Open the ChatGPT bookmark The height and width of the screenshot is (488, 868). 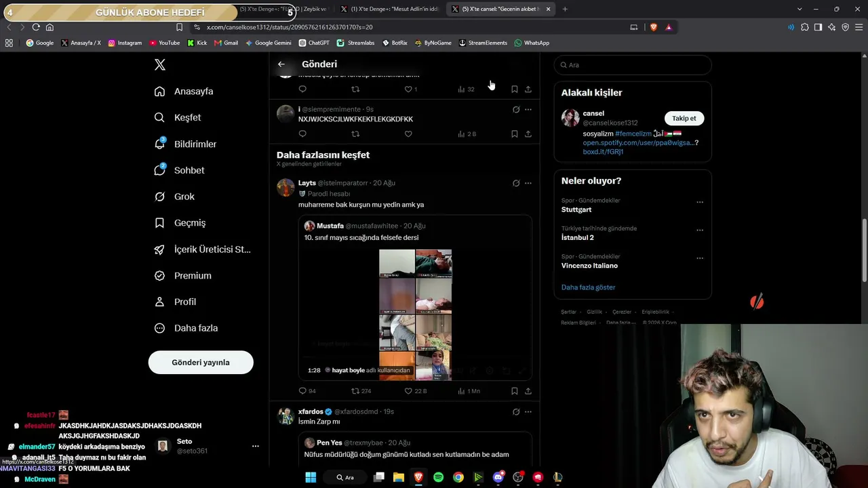point(314,43)
